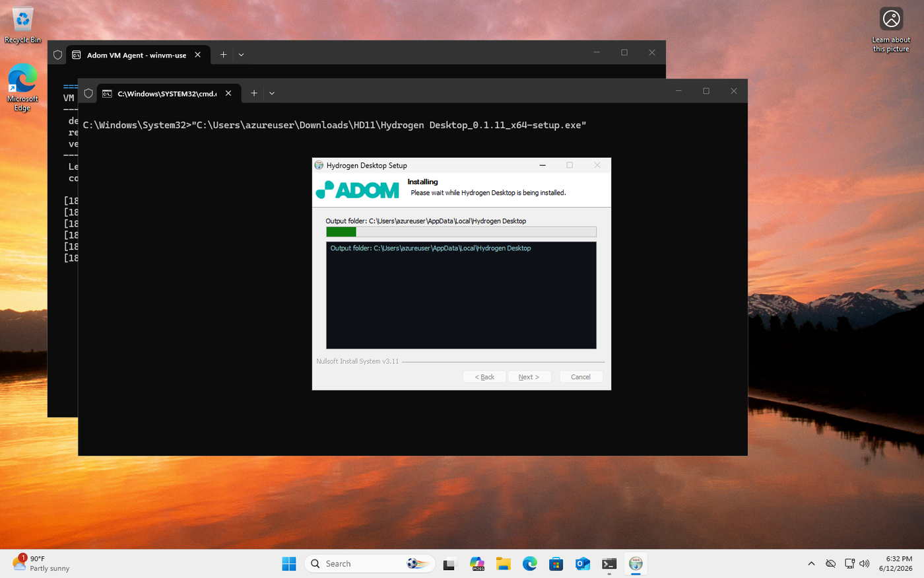Show hidden system tray icons

point(811,563)
